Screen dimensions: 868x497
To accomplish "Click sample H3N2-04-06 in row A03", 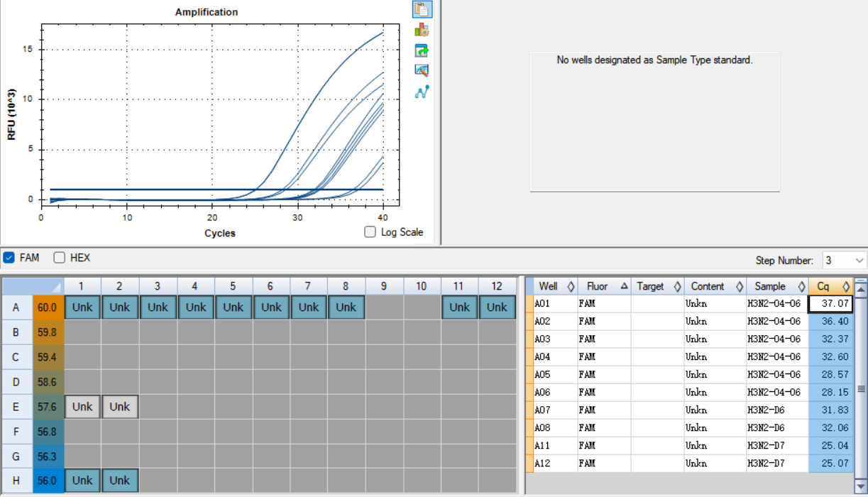I will coord(777,339).
